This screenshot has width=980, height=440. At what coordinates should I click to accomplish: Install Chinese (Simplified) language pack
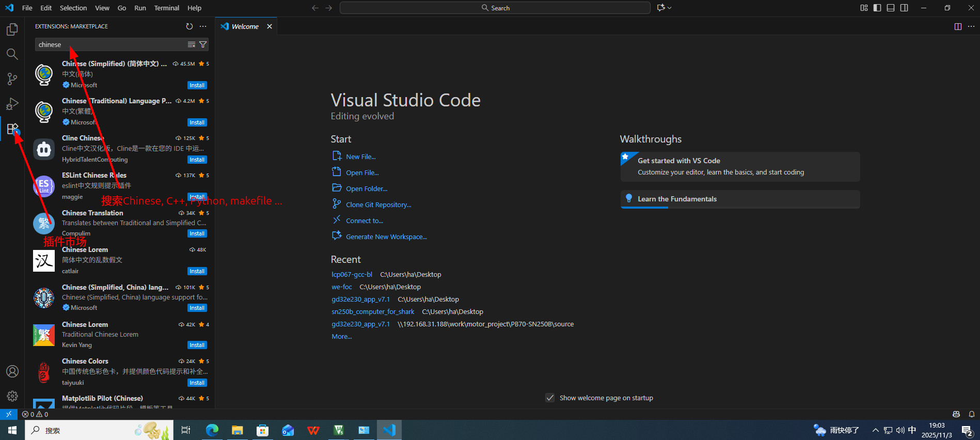click(x=197, y=86)
